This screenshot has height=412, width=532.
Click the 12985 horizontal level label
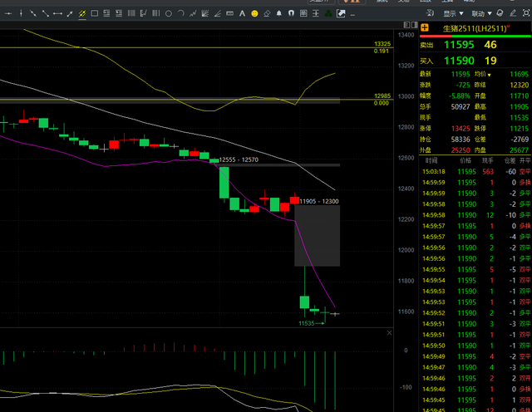pyautogui.click(x=382, y=96)
